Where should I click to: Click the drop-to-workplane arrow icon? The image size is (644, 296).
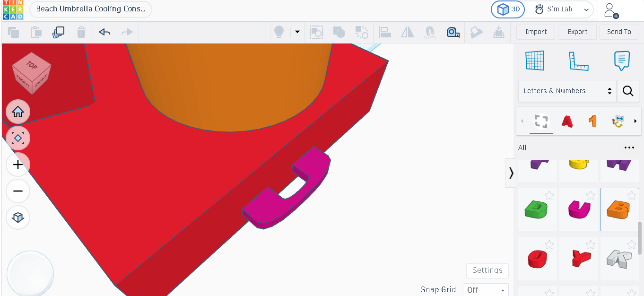point(498,32)
